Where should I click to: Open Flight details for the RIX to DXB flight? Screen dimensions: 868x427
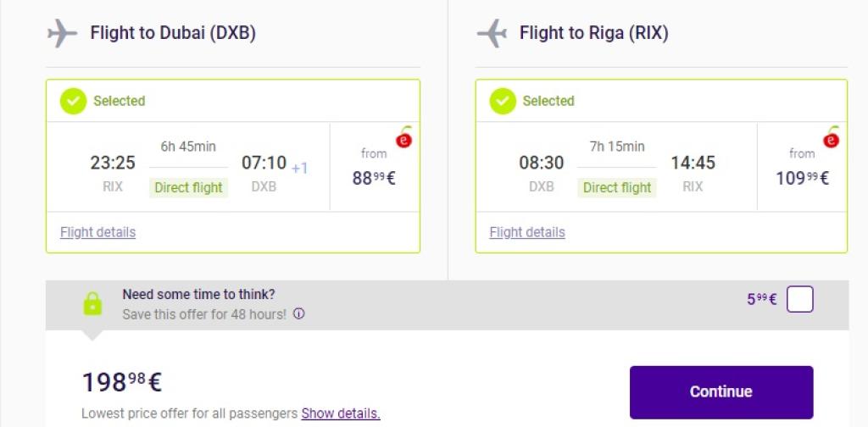(x=97, y=232)
